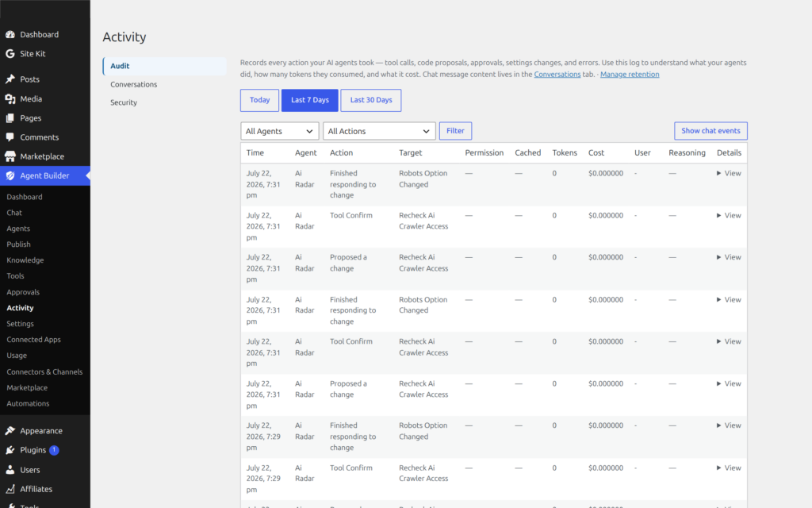This screenshot has width=812, height=508.
Task: Open the Chat submenu item
Action: point(14,213)
